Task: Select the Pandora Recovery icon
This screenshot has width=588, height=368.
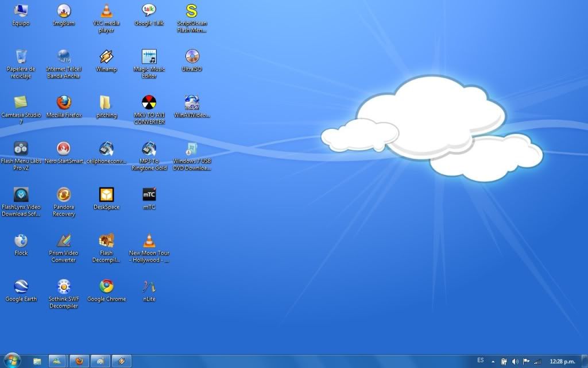Action: [x=64, y=202]
